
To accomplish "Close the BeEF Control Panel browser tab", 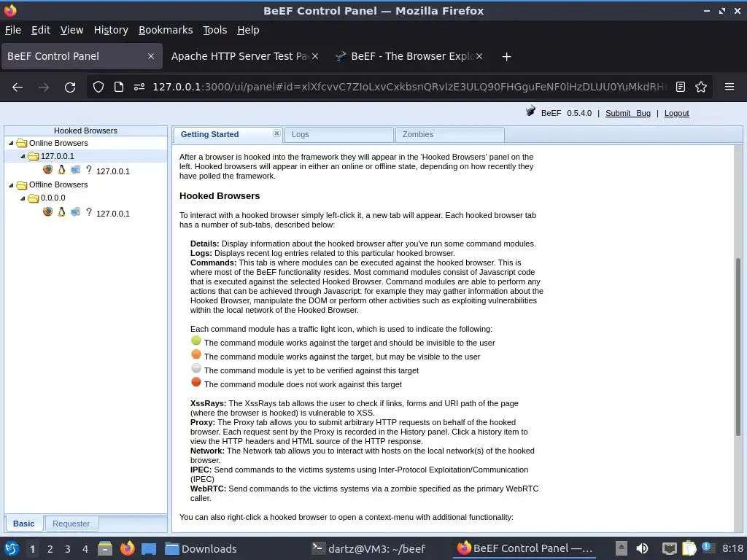I will 151,56.
